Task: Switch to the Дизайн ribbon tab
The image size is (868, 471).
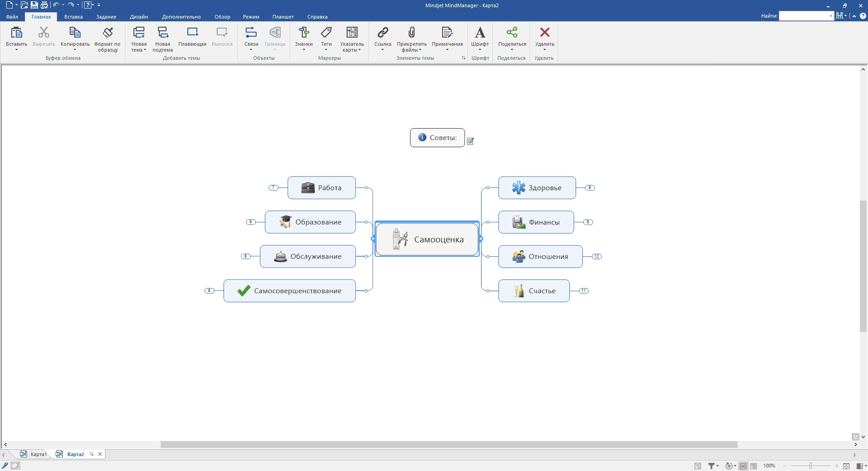Action: [139, 17]
